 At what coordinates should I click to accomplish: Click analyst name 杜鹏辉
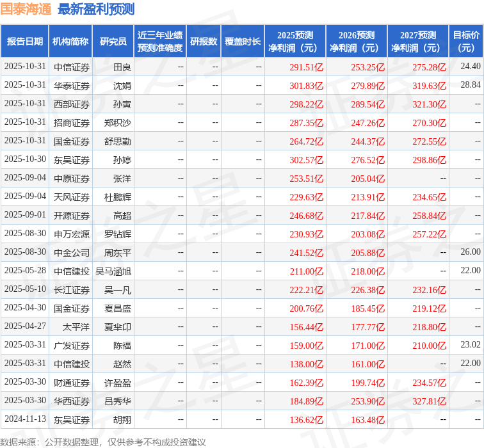click(118, 197)
